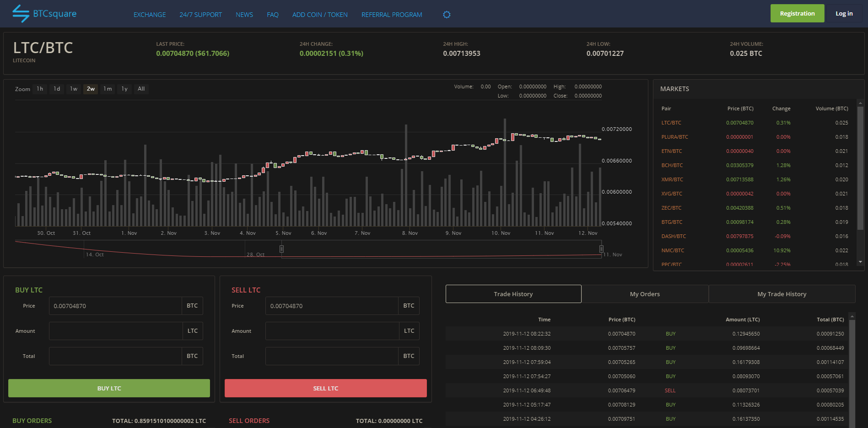Toggle the theme sun icon in navbar
The image size is (868, 428).
click(447, 15)
